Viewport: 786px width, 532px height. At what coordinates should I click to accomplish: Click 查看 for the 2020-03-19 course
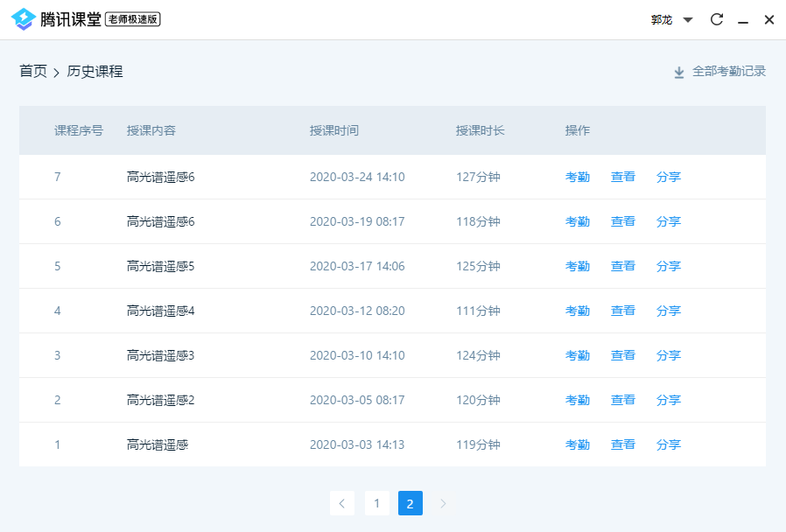[x=622, y=221]
